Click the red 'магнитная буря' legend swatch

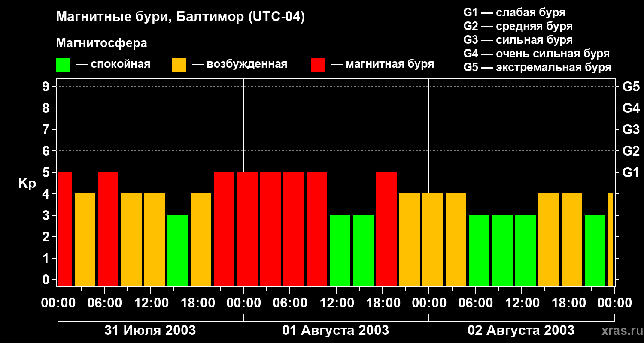pos(318,65)
